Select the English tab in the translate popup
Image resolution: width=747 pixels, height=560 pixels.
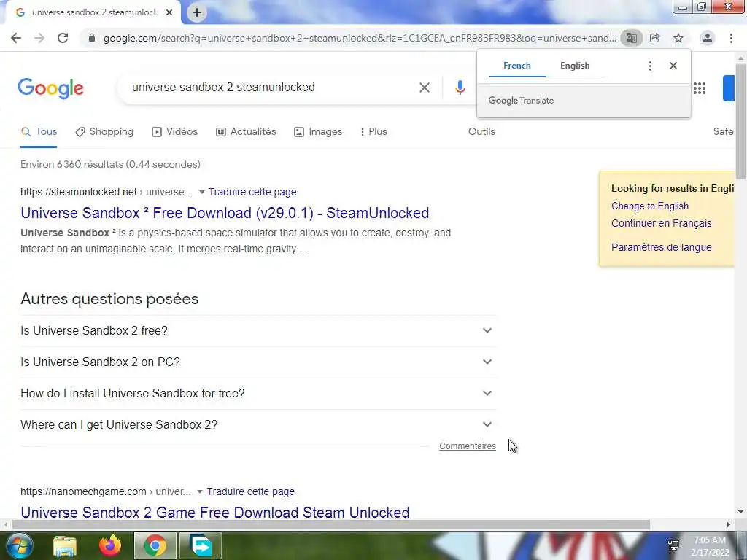click(x=575, y=66)
